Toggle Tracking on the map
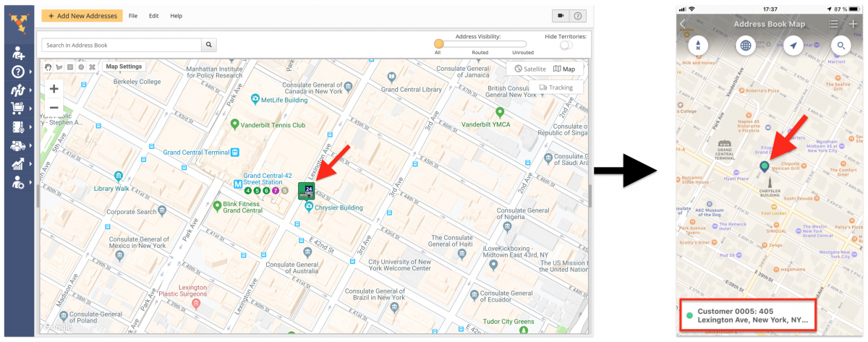868x342 pixels. point(556,87)
